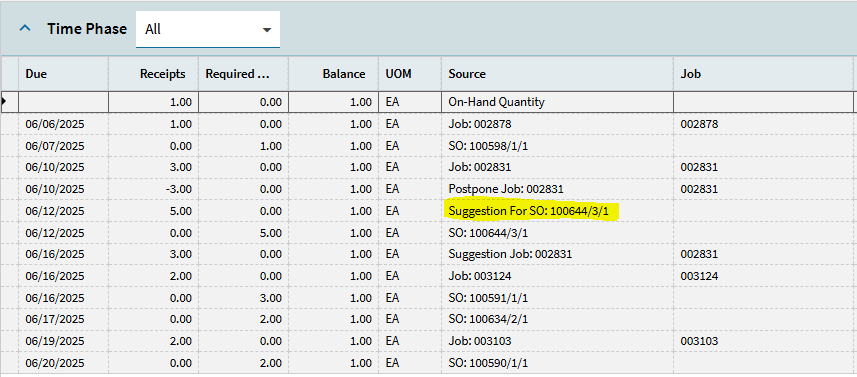The width and height of the screenshot is (857, 377).
Task: Click the due date 06/06/2025
Action: [x=55, y=124]
